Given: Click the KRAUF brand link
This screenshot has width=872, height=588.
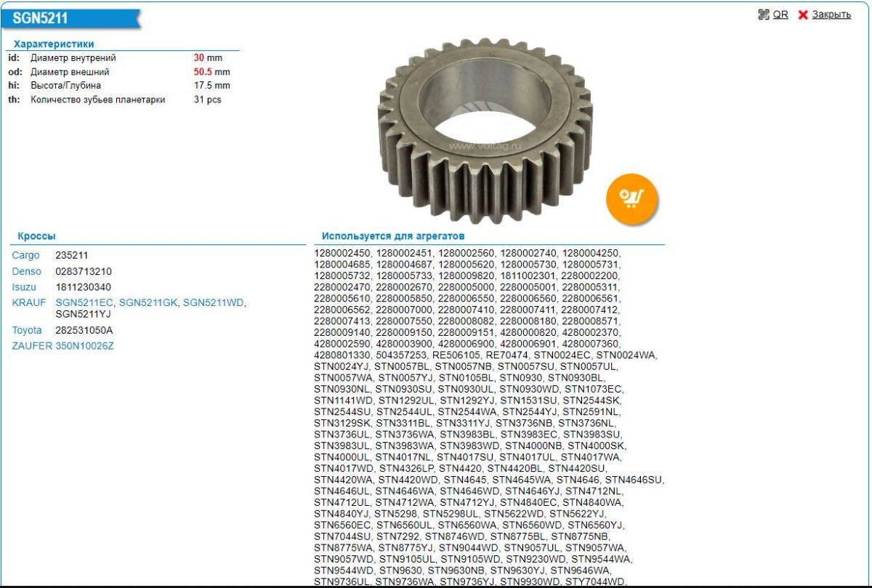Looking at the screenshot, I should click(x=29, y=302).
